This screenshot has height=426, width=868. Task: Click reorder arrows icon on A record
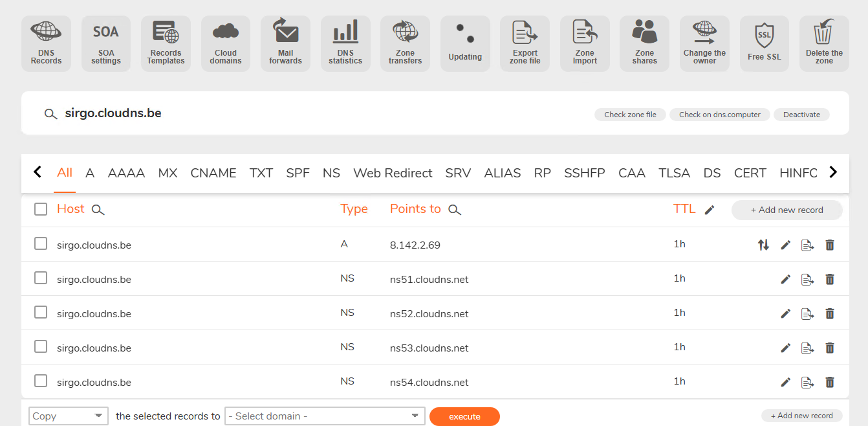pos(764,245)
